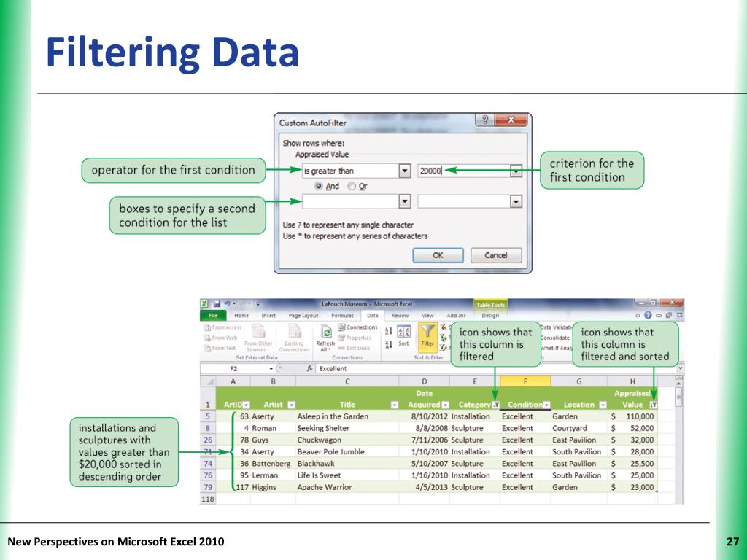Switch to the Review tab
Image resolution: width=747 pixels, height=560 pixels.
click(400, 315)
